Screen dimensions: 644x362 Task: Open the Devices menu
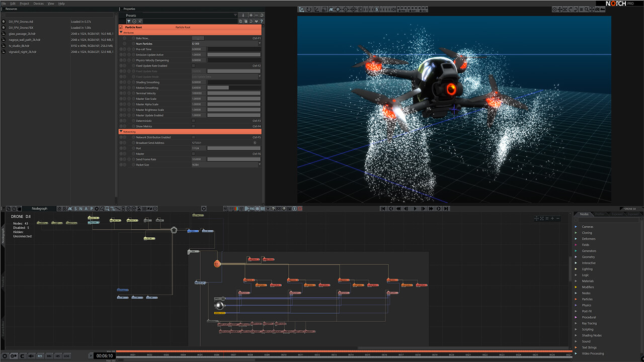click(x=39, y=4)
